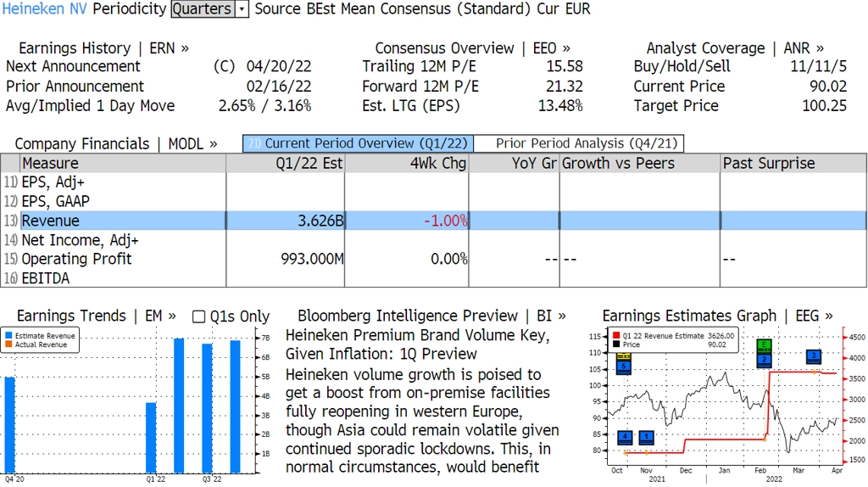868x487 pixels.
Task: Click the Source BEst Mean Consensus label
Action: click(x=392, y=8)
